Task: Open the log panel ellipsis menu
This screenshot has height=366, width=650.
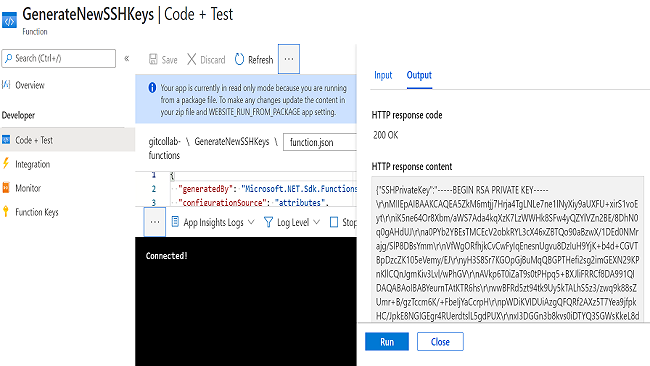Action: (x=155, y=222)
